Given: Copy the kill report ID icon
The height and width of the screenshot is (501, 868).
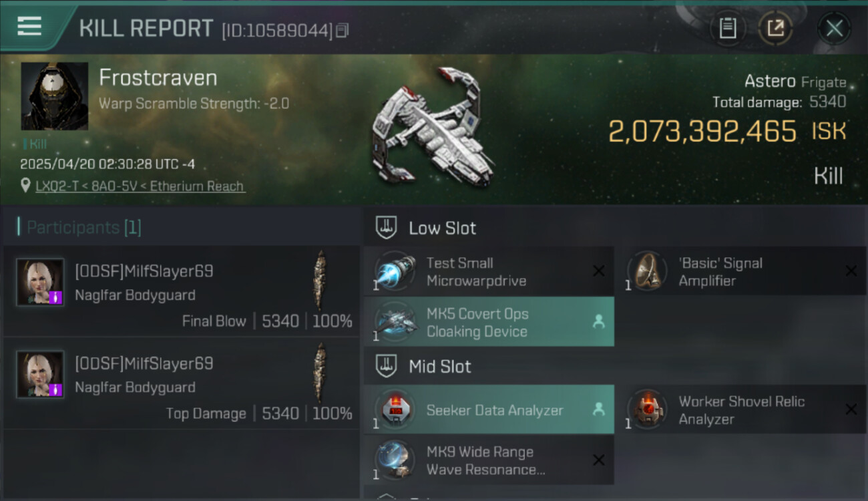Looking at the screenshot, I should click(342, 30).
